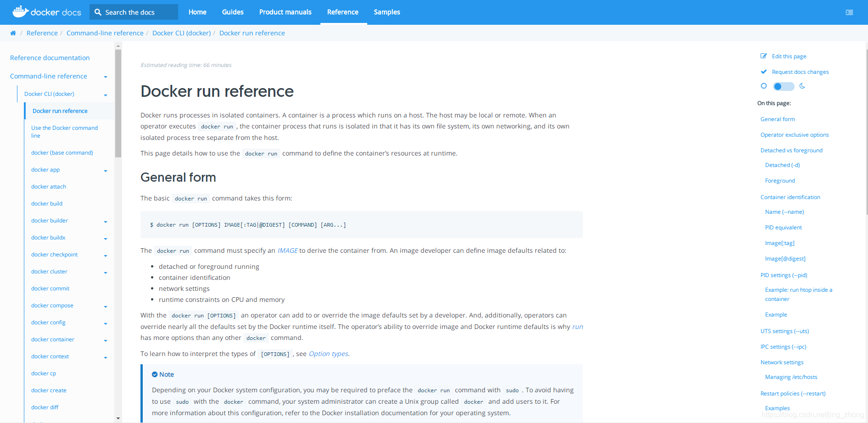The height and width of the screenshot is (423, 868).
Task: Open docker commit page
Action: pyautogui.click(x=50, y=289)
